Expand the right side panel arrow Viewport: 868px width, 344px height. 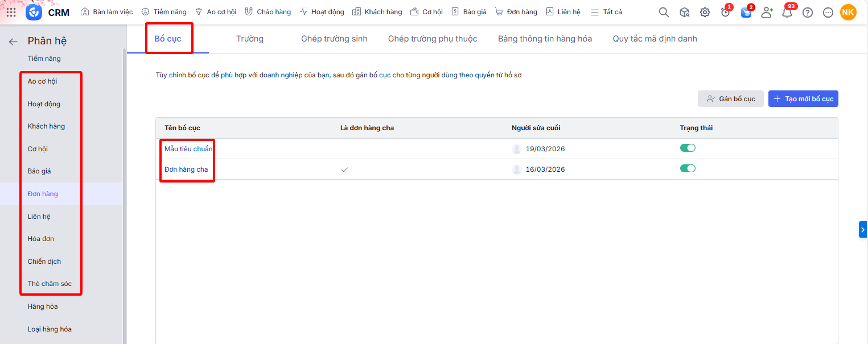click(863, 229)
